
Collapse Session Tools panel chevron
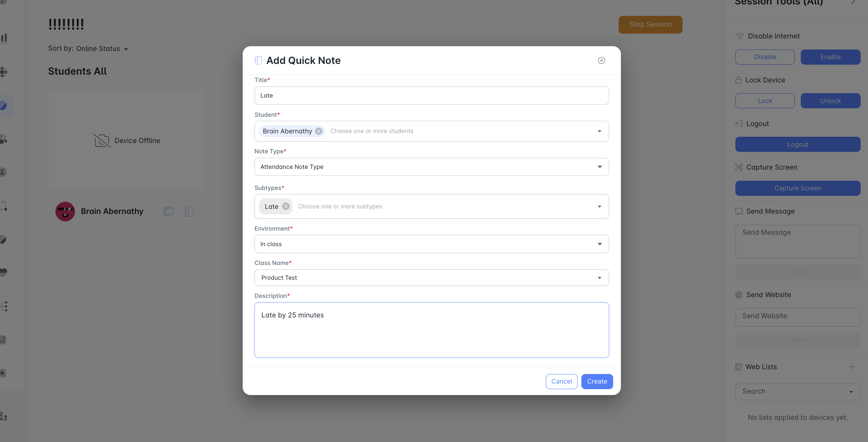point(853,2)
